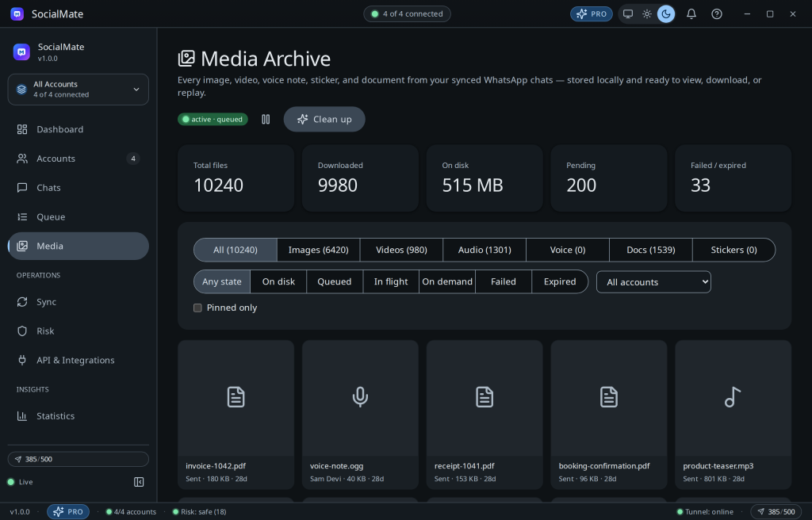The width and height of the screenshot is (812, 520).
Task: Open the All accounts filter dropdown
Action: (653, 281)
